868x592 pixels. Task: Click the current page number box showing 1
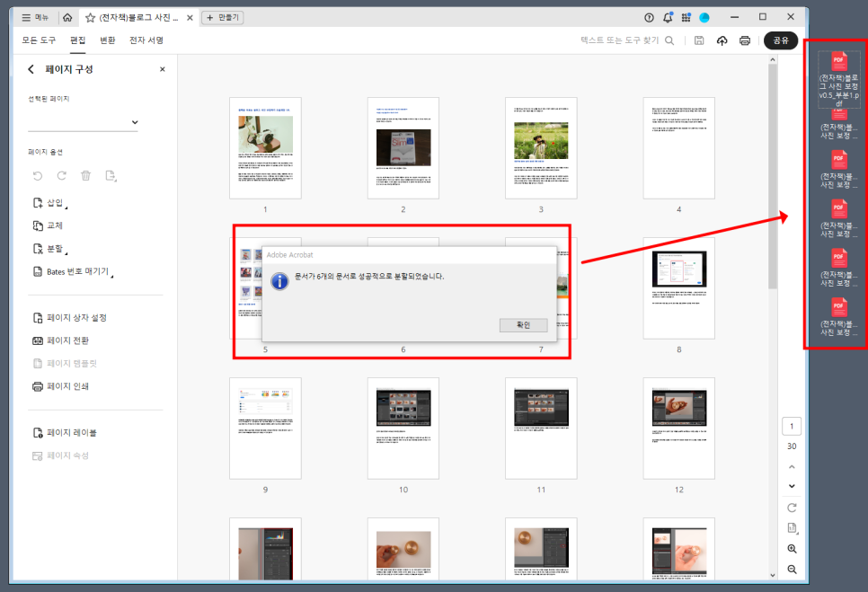tap(792, 426)
